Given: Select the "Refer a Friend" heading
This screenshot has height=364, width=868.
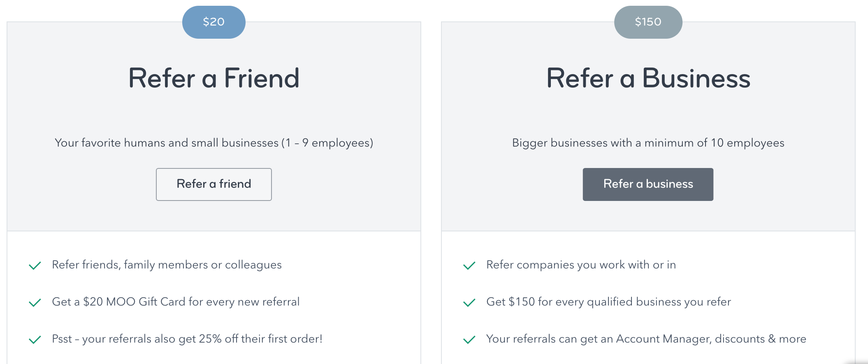Looking at the screenshot, I should [x=214, y=78].
